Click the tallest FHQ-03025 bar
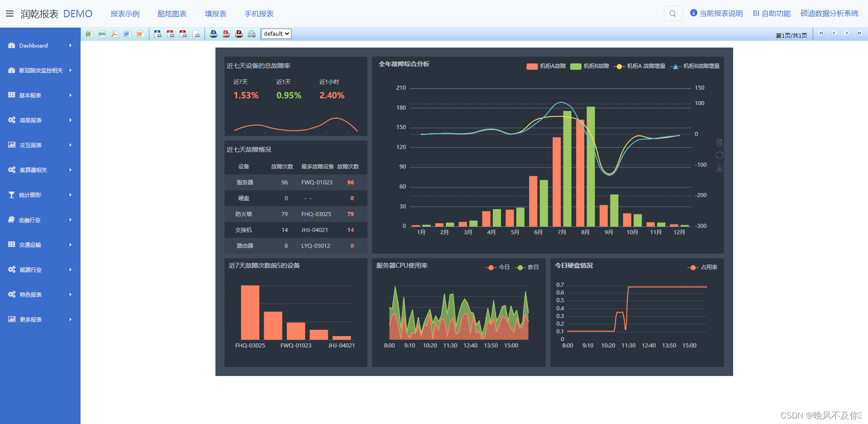Screen dimensions: 868x424 [x=250, y=313]
